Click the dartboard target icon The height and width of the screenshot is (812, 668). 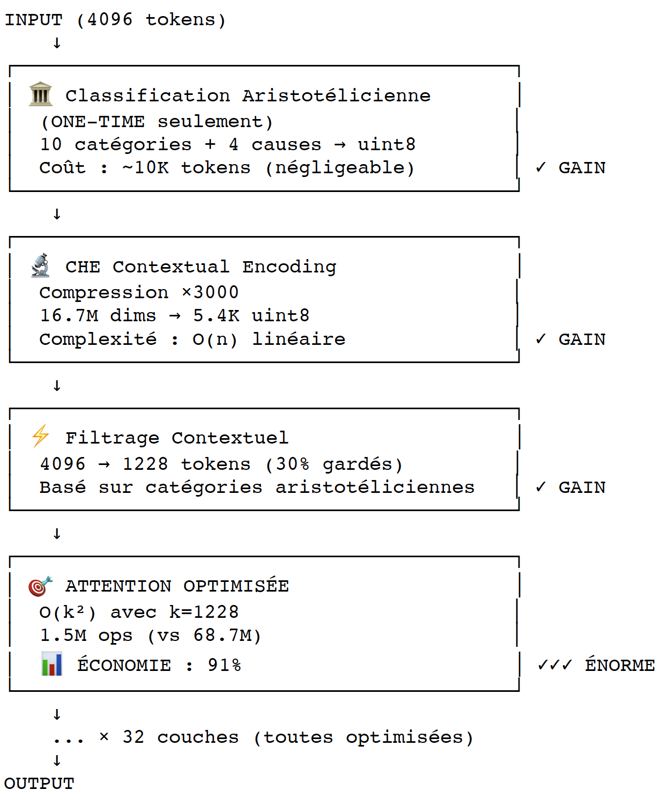(41, 586)
